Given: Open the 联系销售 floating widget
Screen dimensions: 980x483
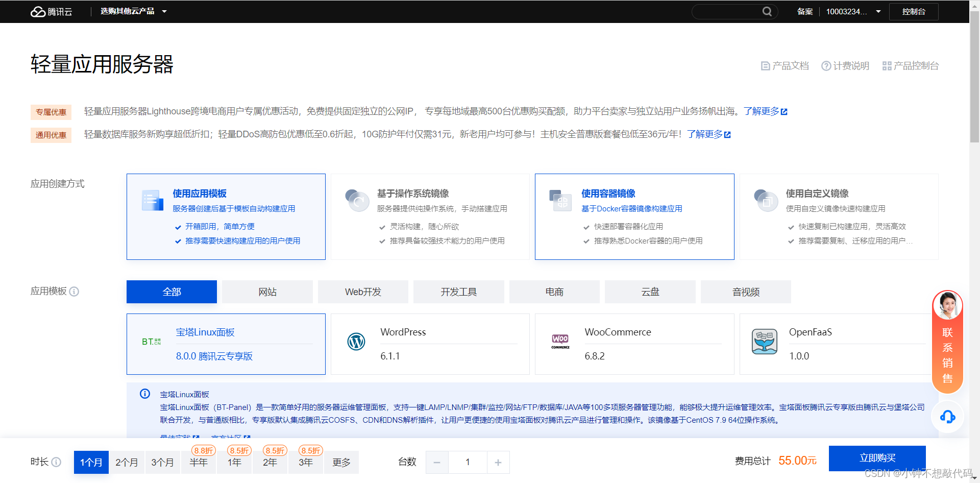Looking at the screenshot, I should point(948,342).
